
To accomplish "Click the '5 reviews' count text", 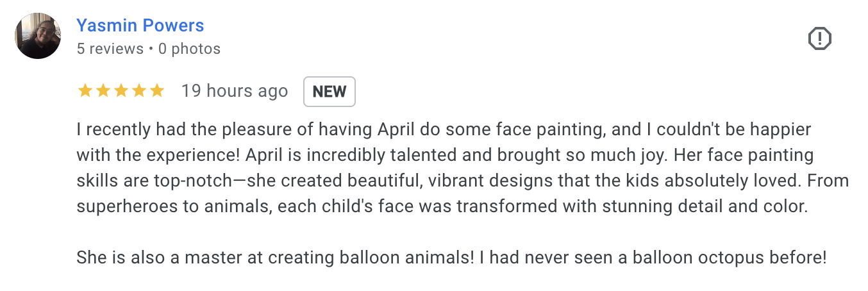I will pyautogui.click(x=110, y=49).
